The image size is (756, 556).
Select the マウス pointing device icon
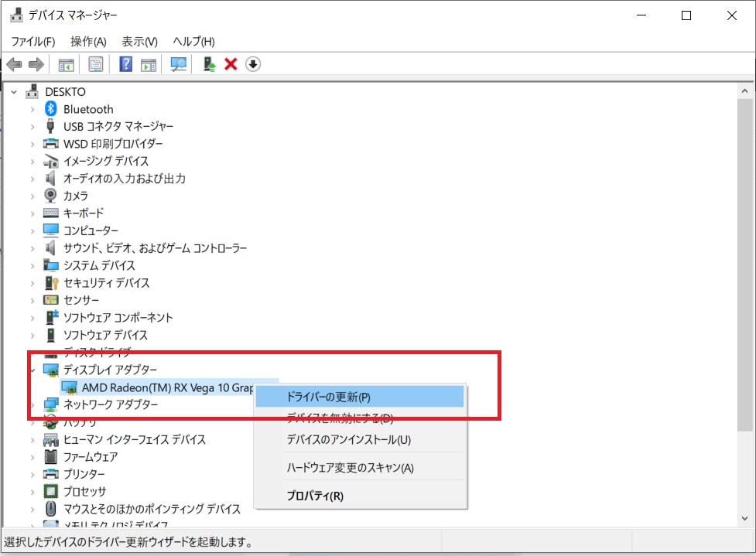[x=50, y=509]
